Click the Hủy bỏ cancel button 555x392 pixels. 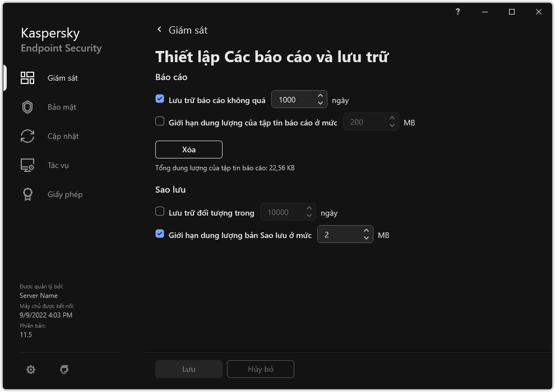(261, 370)
